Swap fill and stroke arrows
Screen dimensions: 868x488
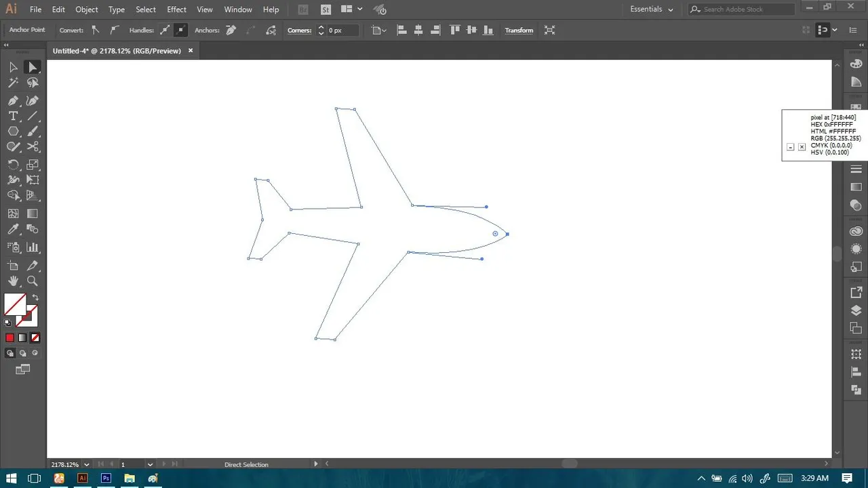pos(35,298)
